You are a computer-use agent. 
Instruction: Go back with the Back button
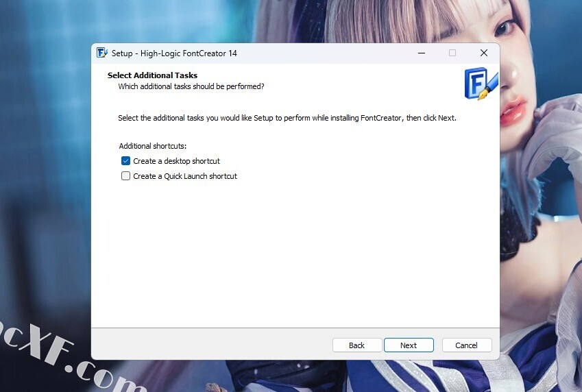[x=357, y=345]
